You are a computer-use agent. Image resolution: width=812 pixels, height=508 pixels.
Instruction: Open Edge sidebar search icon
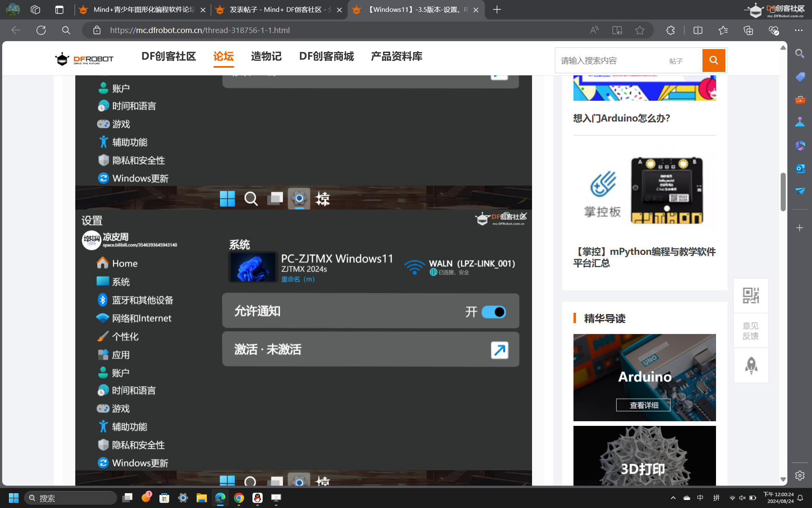pyautogui.click(x=800, y=53)
